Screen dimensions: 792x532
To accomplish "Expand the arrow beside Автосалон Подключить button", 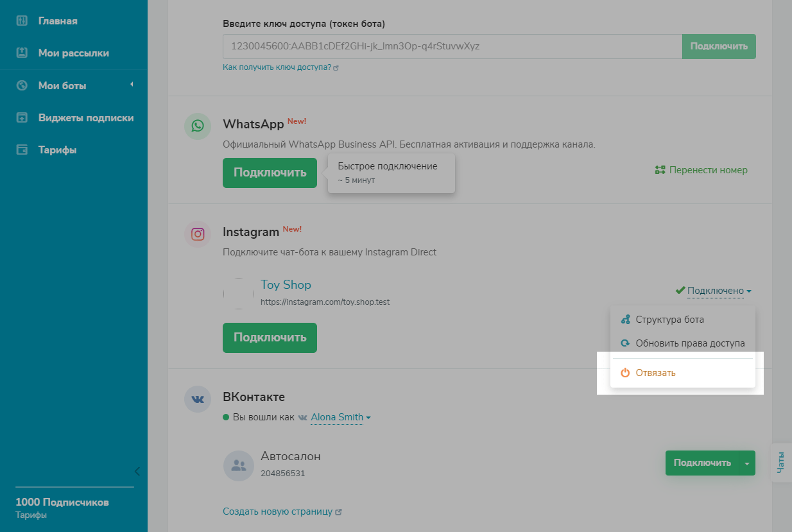I will 746,463.
